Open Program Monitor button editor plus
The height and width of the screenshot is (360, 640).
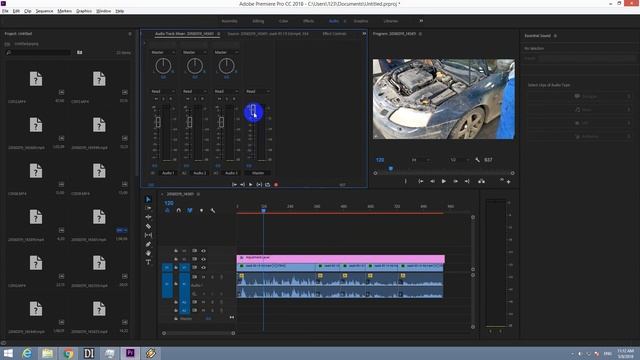[x=509, y=182]
